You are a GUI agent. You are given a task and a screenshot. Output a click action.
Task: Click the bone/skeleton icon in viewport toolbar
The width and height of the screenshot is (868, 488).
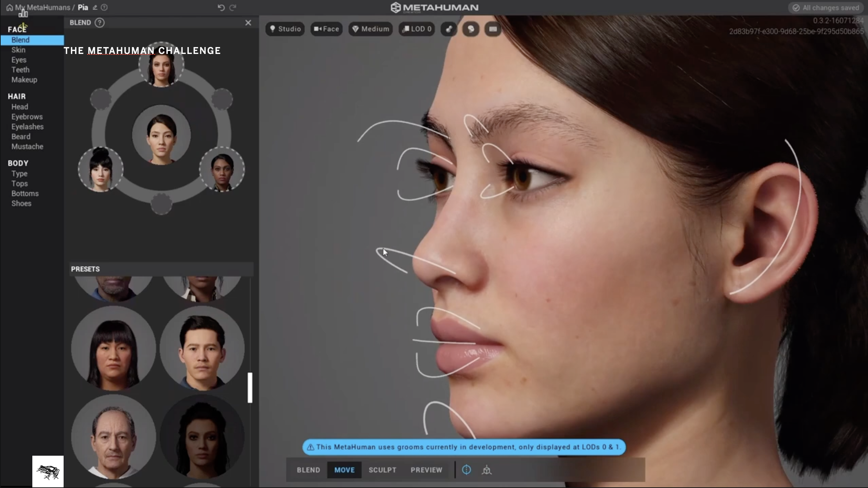click(x=449, y=29)
